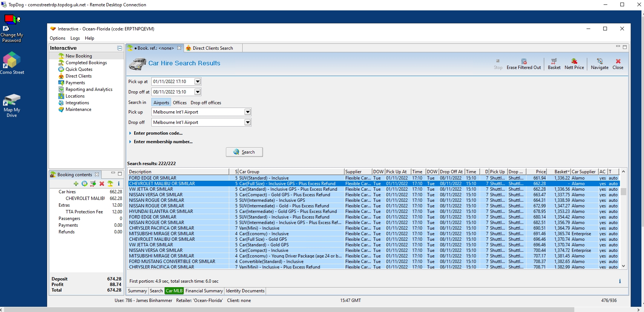This screenshot has height=312, width=644.
Task: Open the Drop off location dropdown
Action: point(247,122)
